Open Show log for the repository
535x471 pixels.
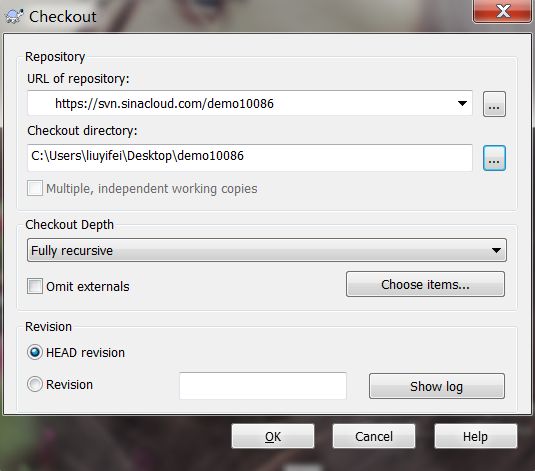click(x=437, y=386)
